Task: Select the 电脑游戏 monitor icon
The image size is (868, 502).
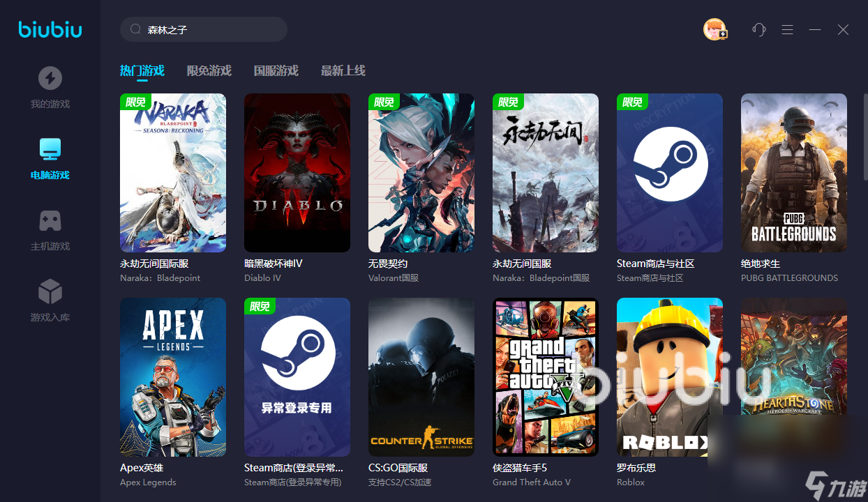Action: click(50, 149)
